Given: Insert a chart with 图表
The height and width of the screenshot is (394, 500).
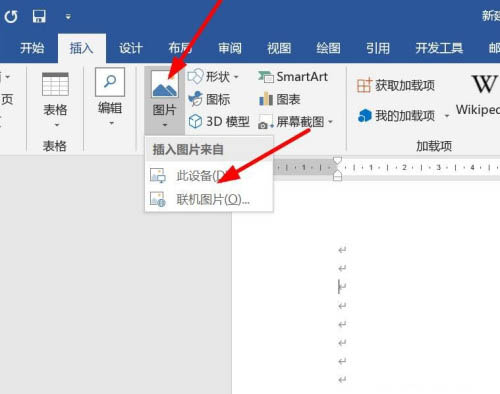Looking at the screenshot, I should tap(280, 99).
